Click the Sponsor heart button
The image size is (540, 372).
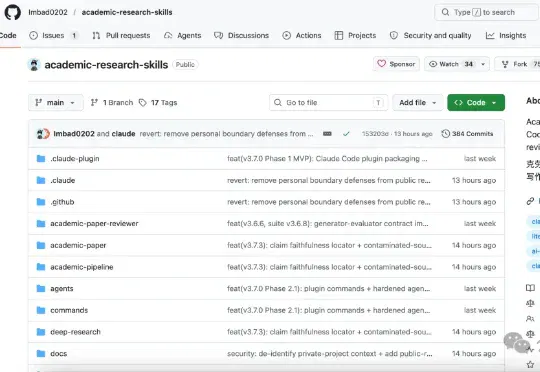click(396, 64)
